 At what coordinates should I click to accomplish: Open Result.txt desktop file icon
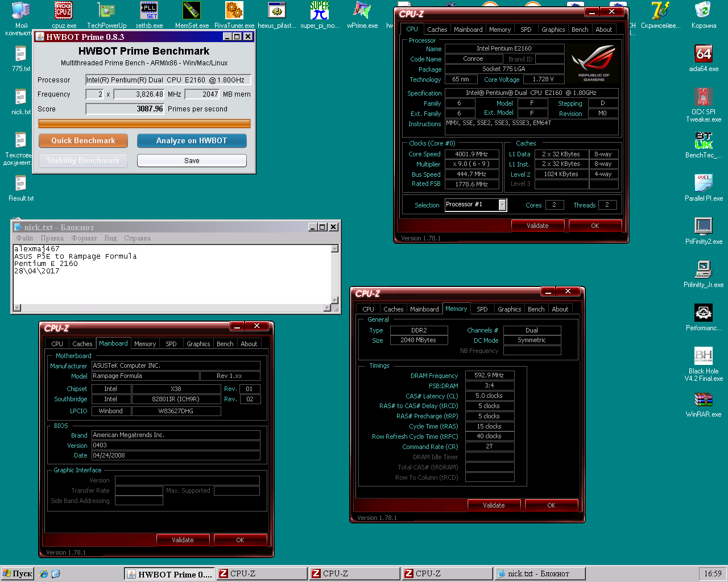(21, 188)
